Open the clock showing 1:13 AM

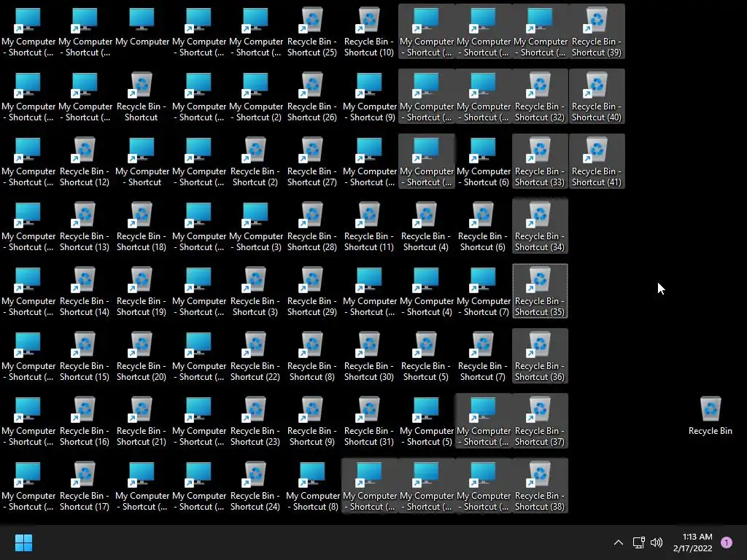pyautogui.click(x=693, y=542)
